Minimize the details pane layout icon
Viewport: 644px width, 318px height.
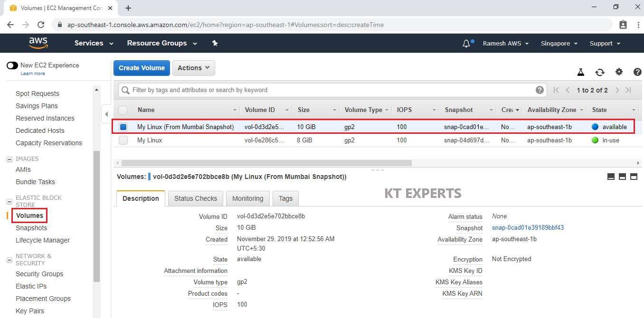(611, 177)
